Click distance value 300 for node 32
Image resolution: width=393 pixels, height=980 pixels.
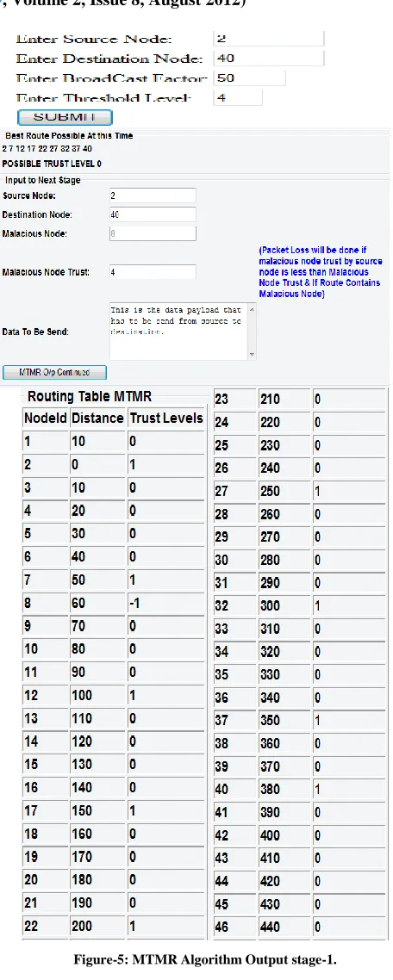pos(271,606)
